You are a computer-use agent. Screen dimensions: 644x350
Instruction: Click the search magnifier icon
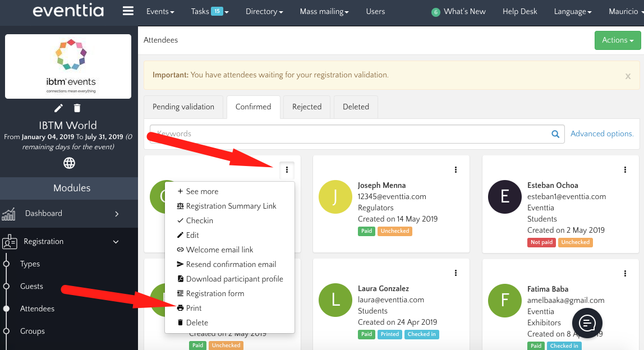tap(555, 134)
